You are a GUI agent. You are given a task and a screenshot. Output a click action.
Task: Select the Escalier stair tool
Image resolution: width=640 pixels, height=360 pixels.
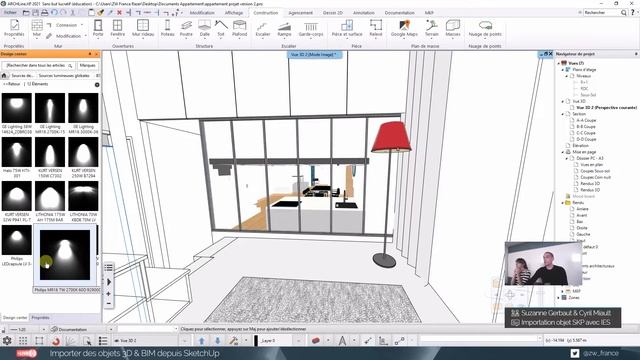point(262,28)
